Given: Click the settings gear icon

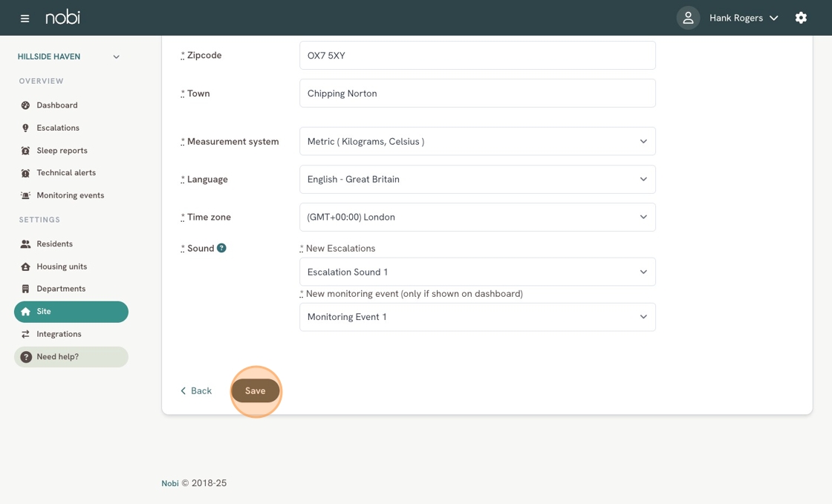Looking at the screenshot, I should [x=801, y=18].
